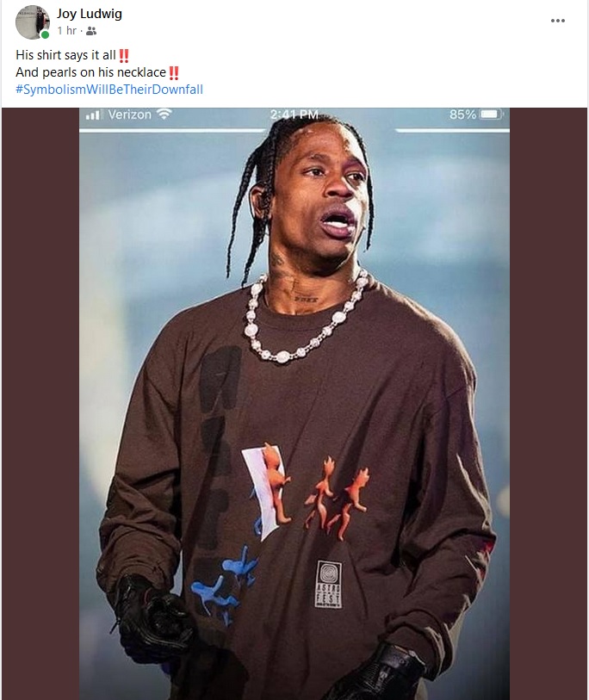Click Joy Ludwig's profile picture avatar

(33, 22)
